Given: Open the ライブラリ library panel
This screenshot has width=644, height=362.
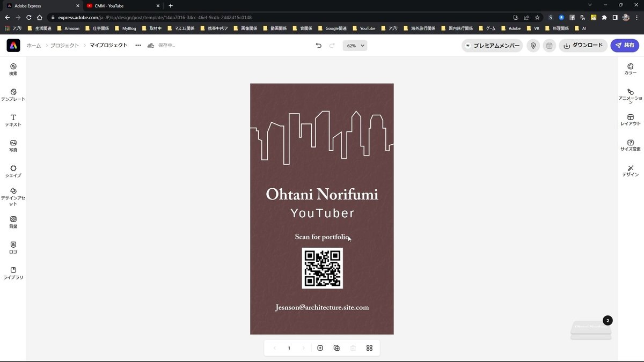Looking at the screenshot, I should pos(13,273).
